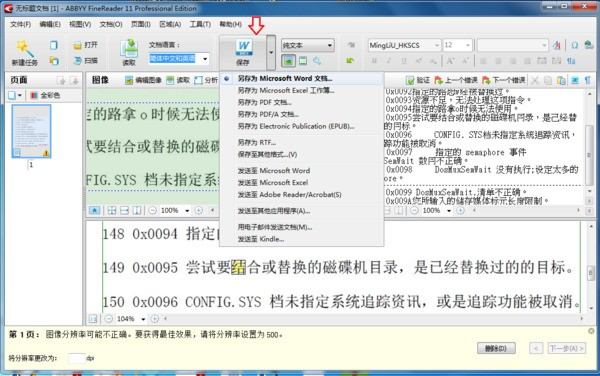The width and height of the screenshot is (600, 376).
Task: Click the 删除(D) button
Action: (x=496, y=348)
